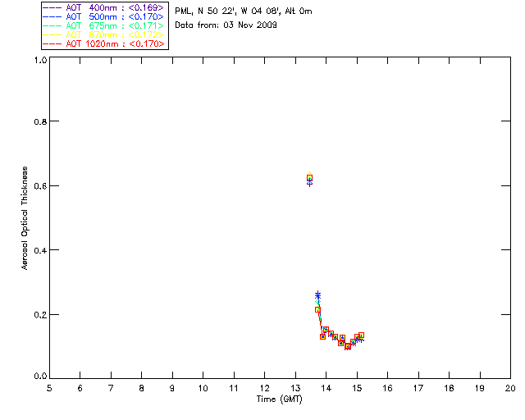This screenshot has height=420, width=525.
Task: Click the PML station location title text
Action: tap(244, 11)
